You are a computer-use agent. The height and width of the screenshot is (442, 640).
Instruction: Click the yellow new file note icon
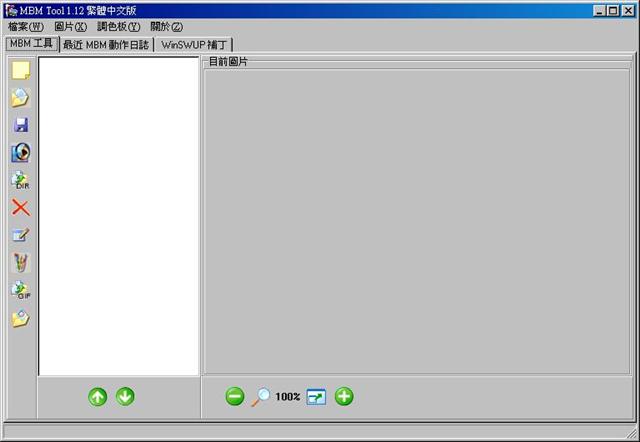21,71
